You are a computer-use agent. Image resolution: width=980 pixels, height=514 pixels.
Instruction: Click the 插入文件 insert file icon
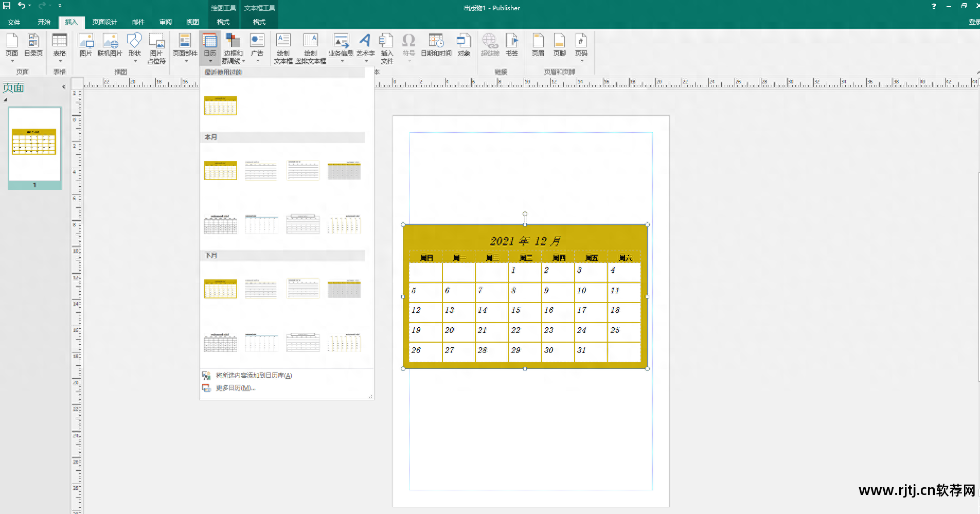point(387,47)
